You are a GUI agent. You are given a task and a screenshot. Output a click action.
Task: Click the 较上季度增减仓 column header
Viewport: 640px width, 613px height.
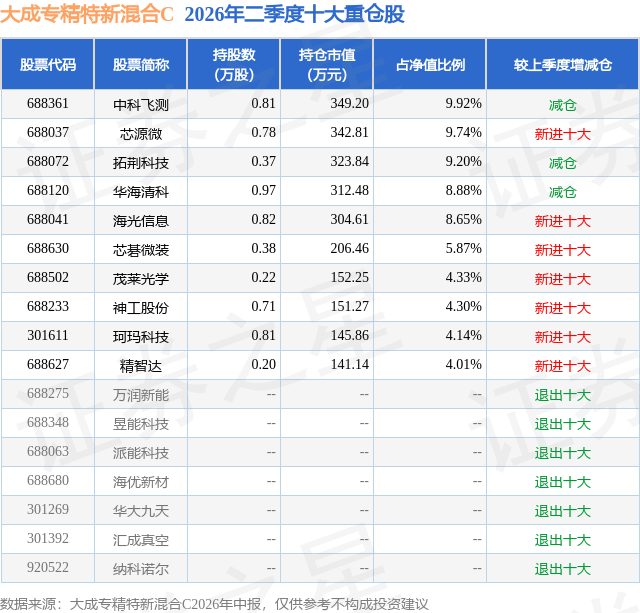point(563,64)
